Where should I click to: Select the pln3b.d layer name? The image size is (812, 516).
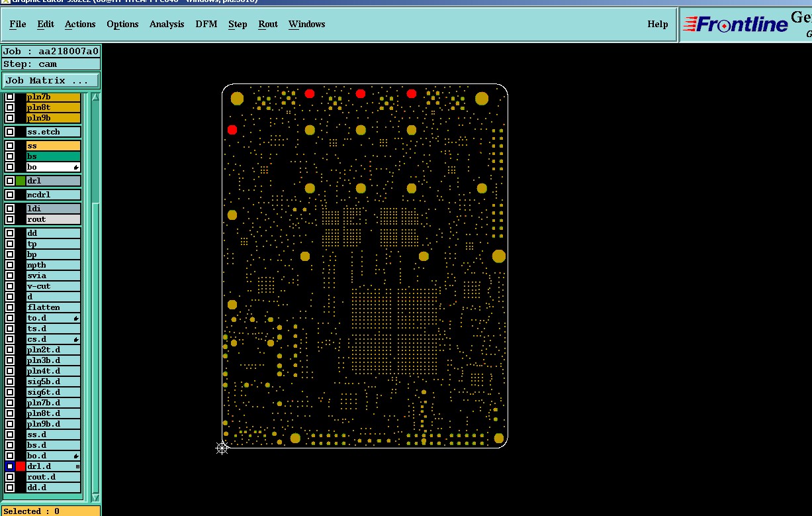tap(53, 360)
